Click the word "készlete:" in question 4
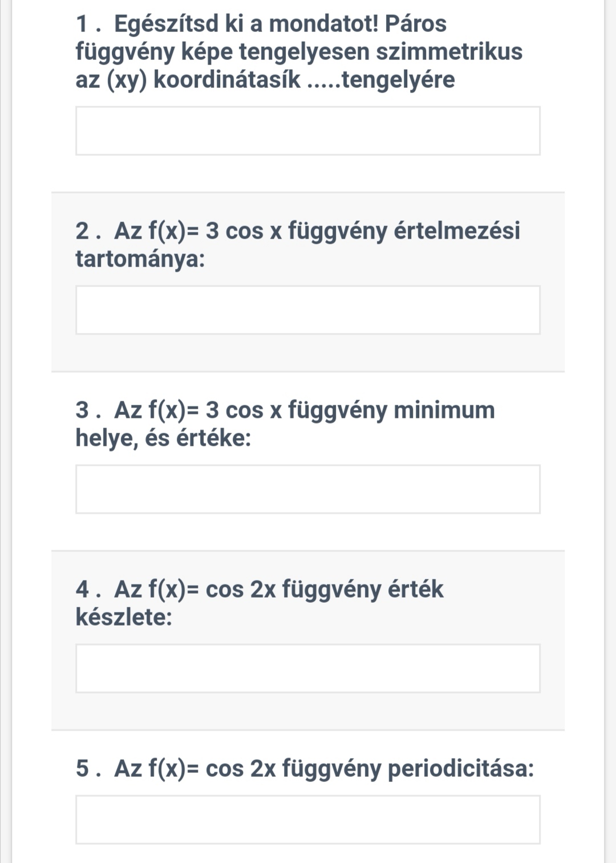The height and width of the screenshot is (863, 616). click(x=124, y=617)
